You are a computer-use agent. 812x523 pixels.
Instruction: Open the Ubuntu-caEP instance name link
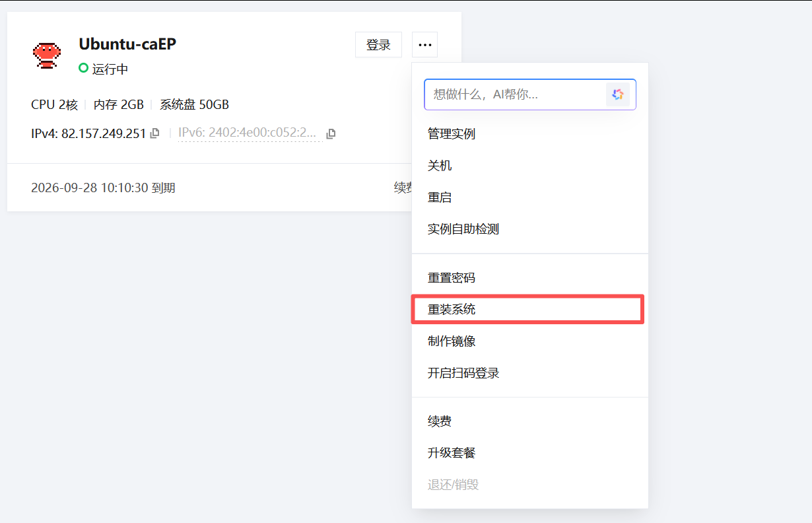(127, 44)
